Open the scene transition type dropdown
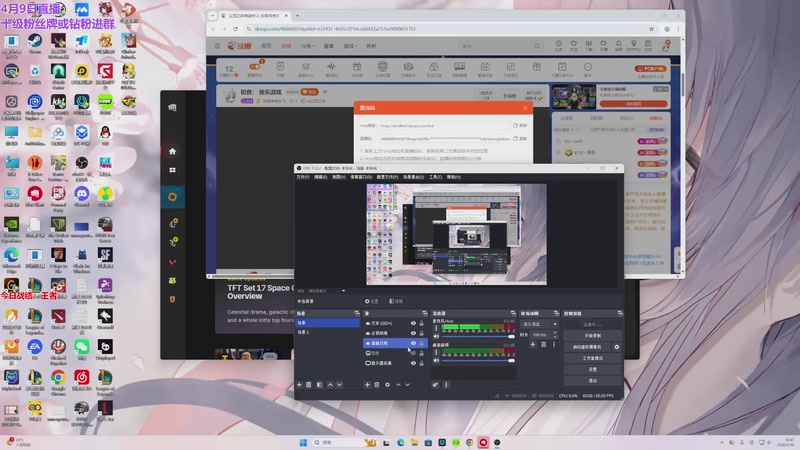 point(540,324)
